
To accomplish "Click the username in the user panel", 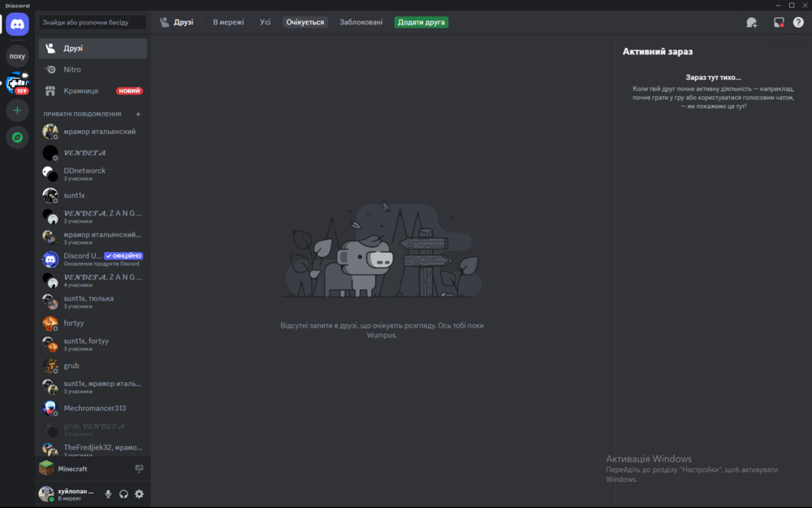I will (x=76, y=491).
